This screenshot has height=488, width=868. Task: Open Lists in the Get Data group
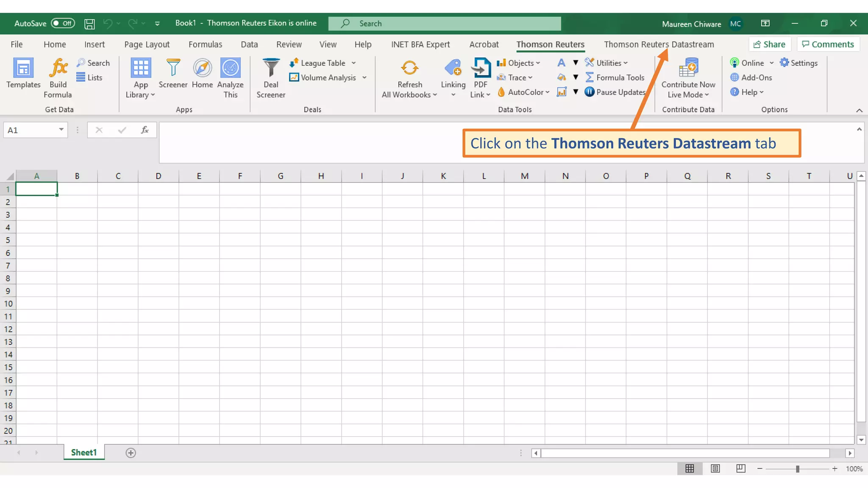point(89,78)
